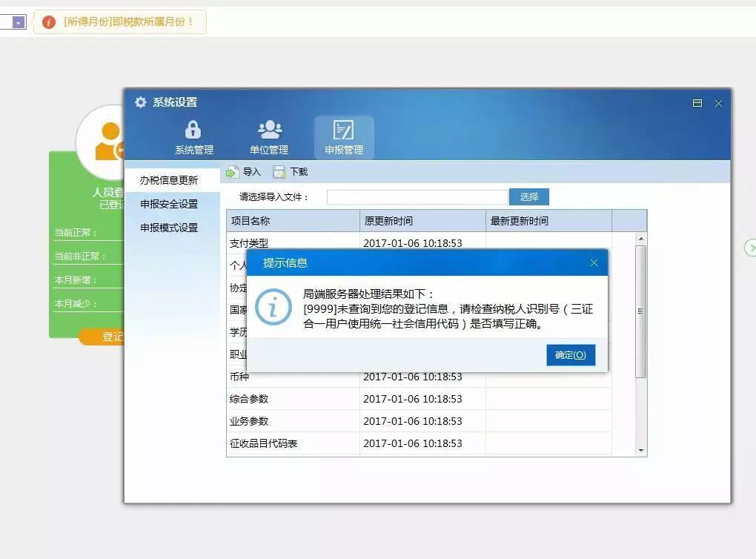The width and height of the screenshot is (756, 559).
Task: Click the 当前正常 label in green panel
Action: (x=75, y=233)
